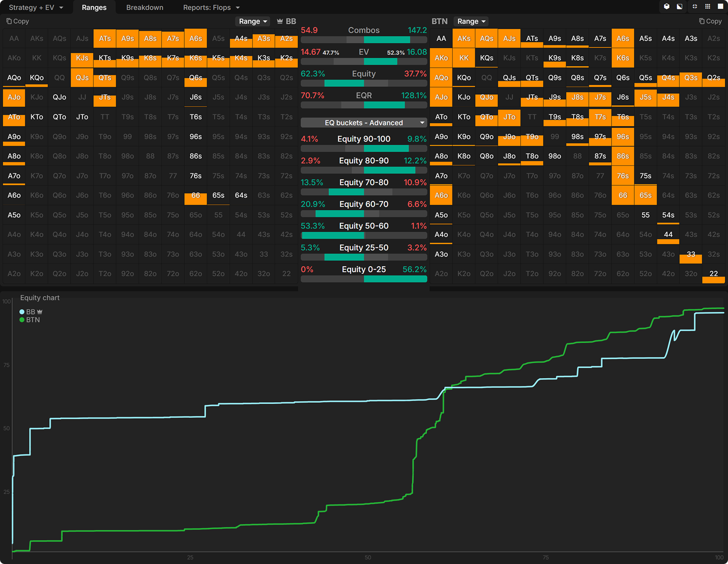Select the single solid square view icon
This screenshot has height=564, width=728.
click(720, 6)
